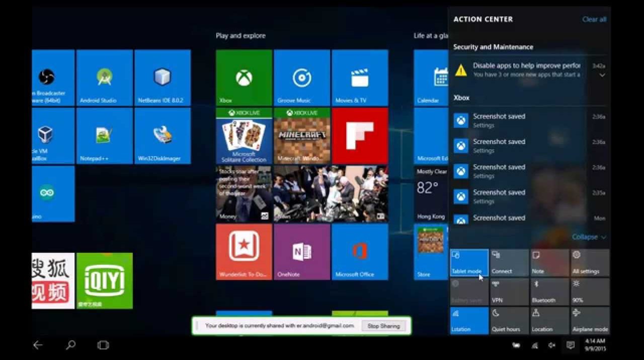Image resolution: width=644 pixels, height=360 pixels.
Task: Open the Xbox tile
Action: (x=244, y=78)
